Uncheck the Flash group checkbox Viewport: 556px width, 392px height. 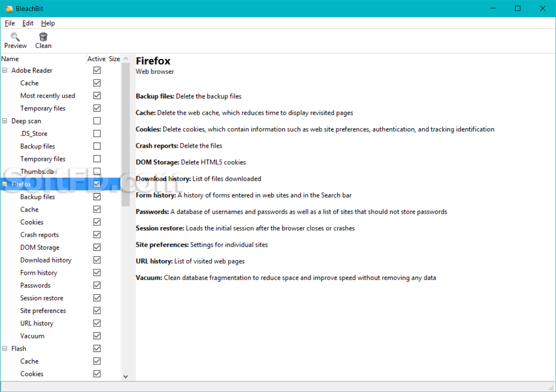pyautogui.click(x=97, y=348)
